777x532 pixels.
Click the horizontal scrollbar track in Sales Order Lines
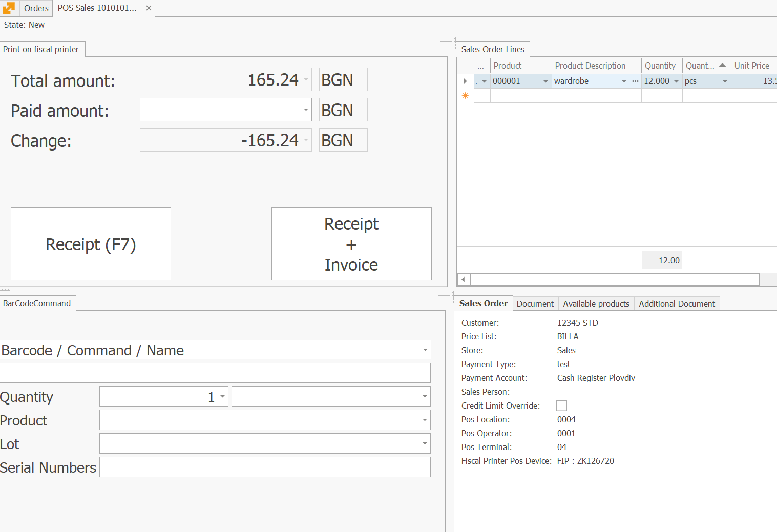pos(615,279)
